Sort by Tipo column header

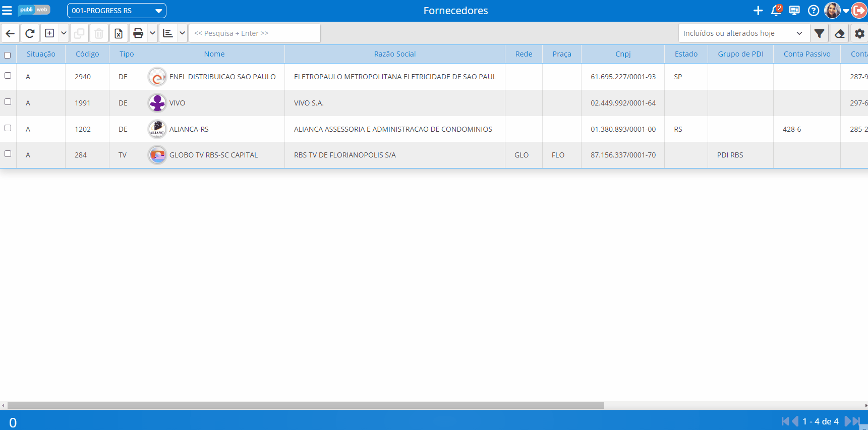click(127, 54)
